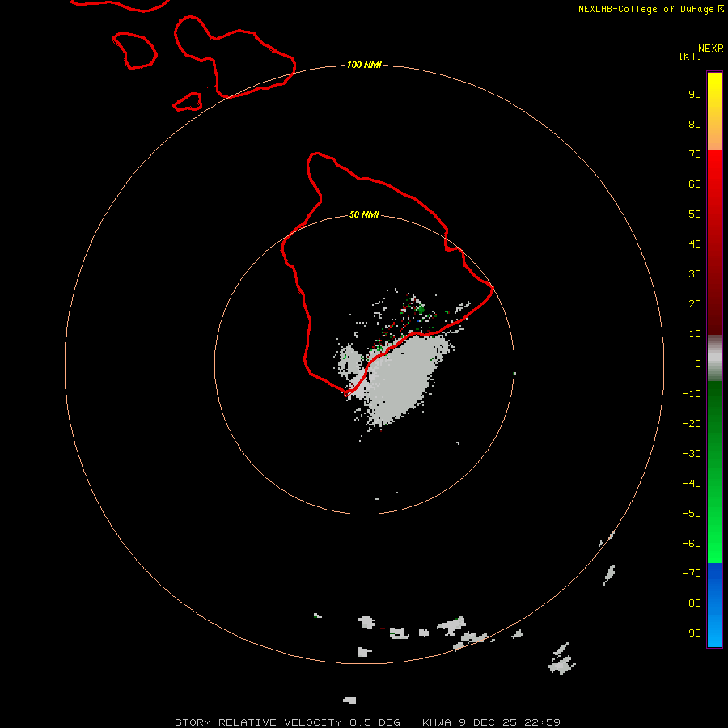Click the NEXR label above the color scale

[x=710, y=49]
